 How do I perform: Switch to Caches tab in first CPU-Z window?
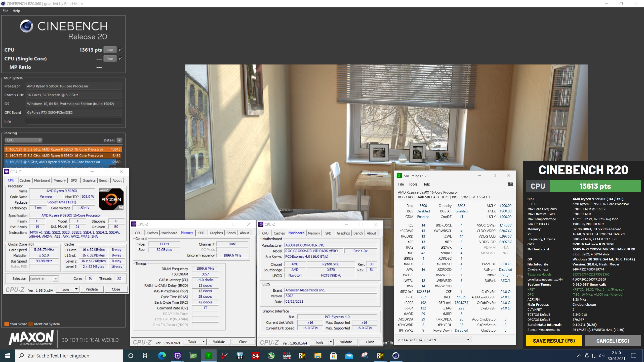click(x=25, y=180)
